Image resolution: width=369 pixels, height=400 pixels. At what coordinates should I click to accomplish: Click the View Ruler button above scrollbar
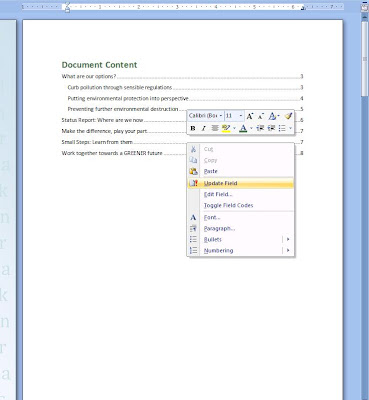tap(365, 7)
